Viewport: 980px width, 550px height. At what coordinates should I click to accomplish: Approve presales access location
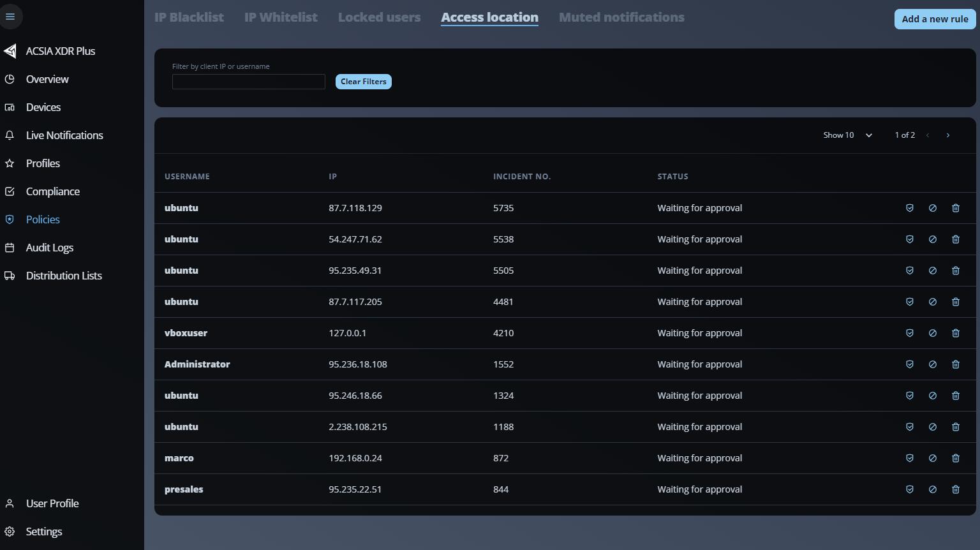[x=910, y=489]
